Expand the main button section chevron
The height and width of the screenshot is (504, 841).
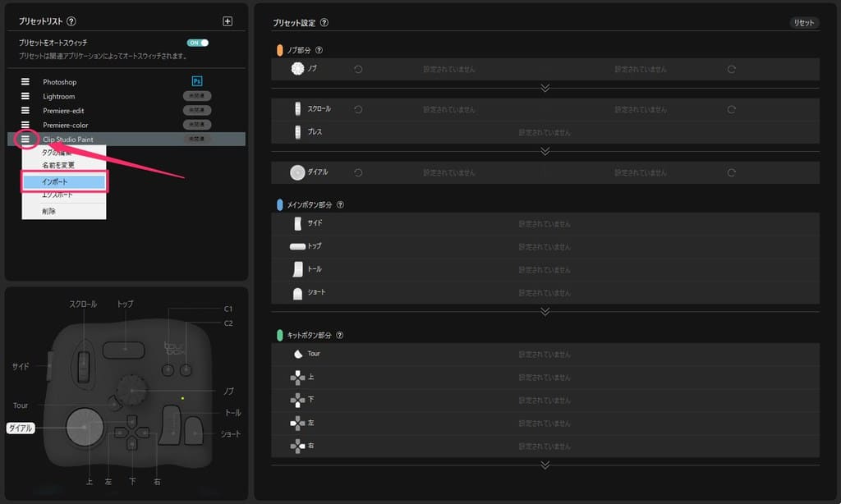pos(545,311)
